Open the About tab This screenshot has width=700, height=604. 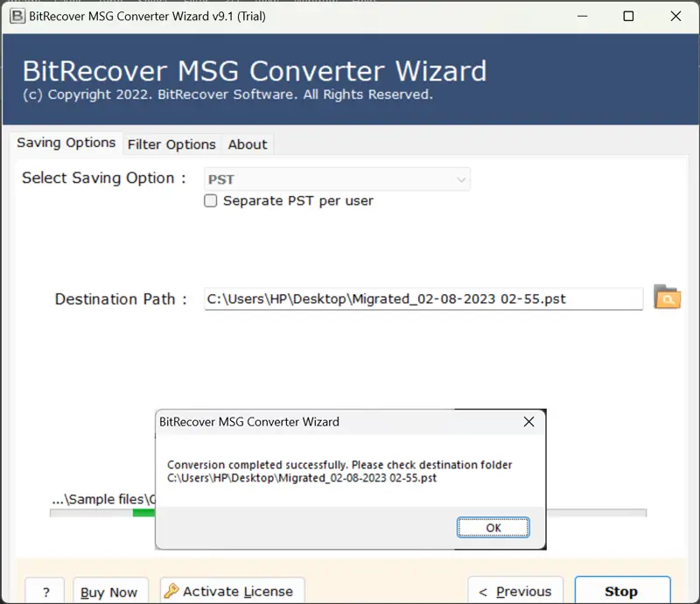tap(248, 144)
